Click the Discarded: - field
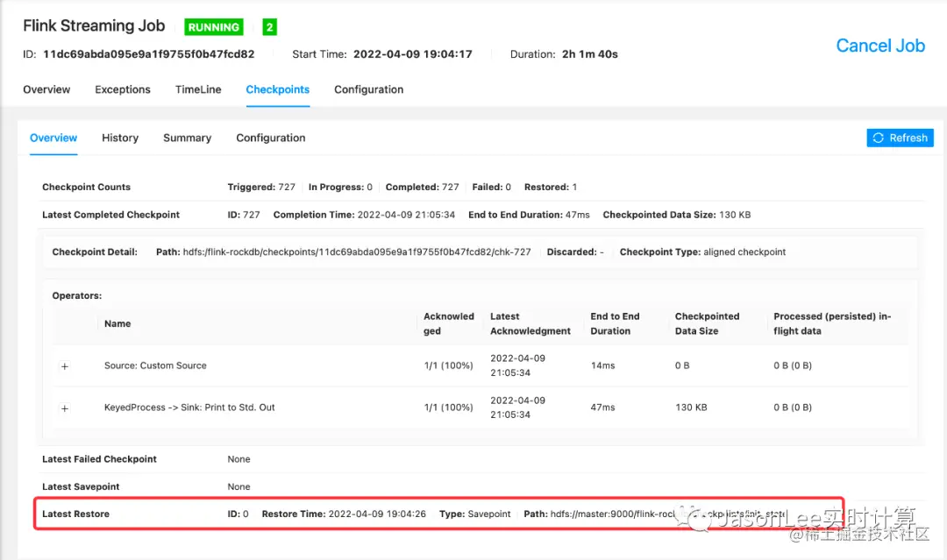 [575, 252]
